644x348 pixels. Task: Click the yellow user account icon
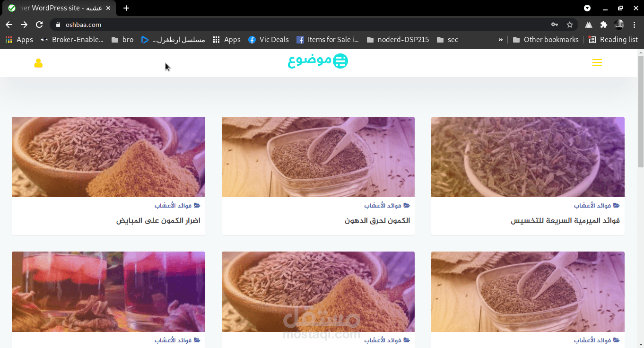click(38, 63)
